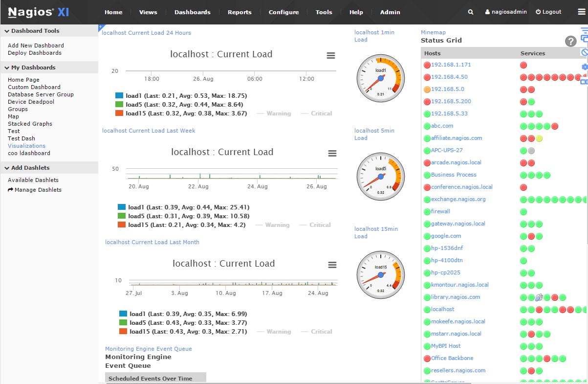The height and width of the screenshot is (384, 588).
Task: Open the Device Deadpool dashboard
Action: click(31, 102)
